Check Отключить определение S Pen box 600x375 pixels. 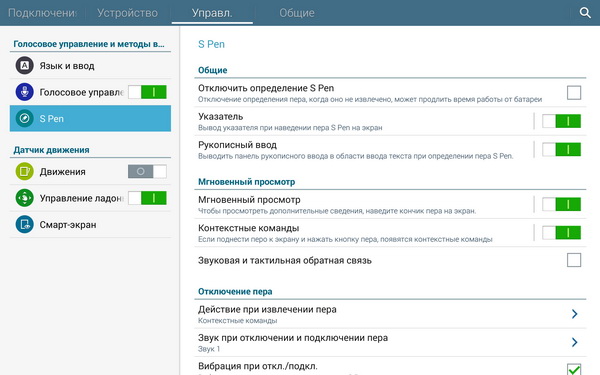coord(574,93)
